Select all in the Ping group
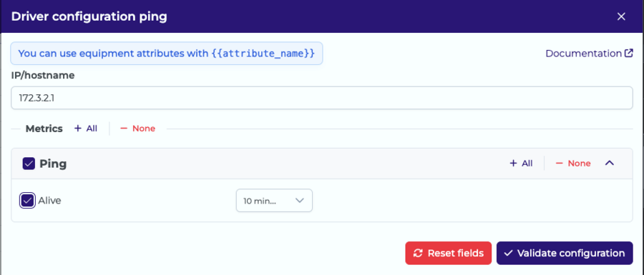 coord(521,164)
